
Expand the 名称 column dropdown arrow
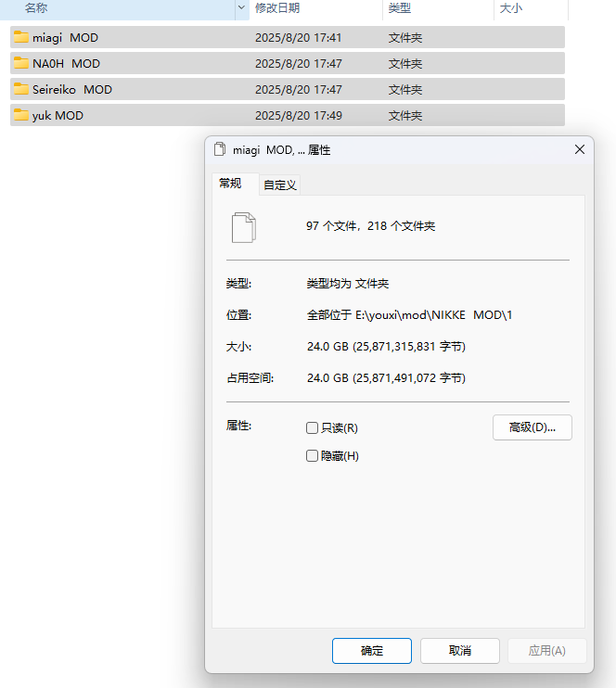tap(242, 8)
